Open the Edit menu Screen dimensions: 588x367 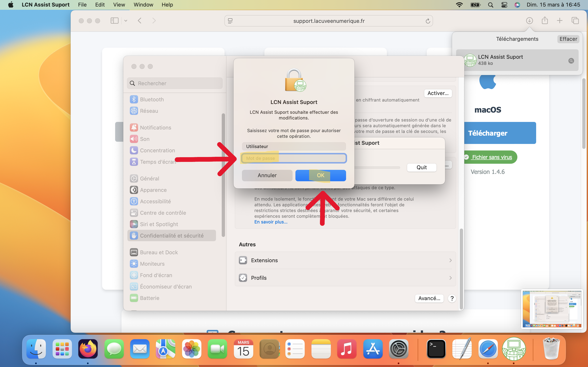(x=100, y=5)
